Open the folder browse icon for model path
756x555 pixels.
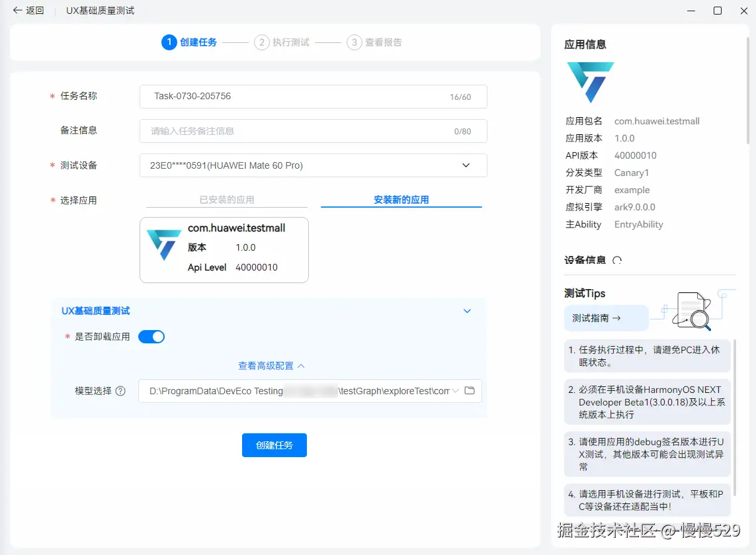pos(469,390)
